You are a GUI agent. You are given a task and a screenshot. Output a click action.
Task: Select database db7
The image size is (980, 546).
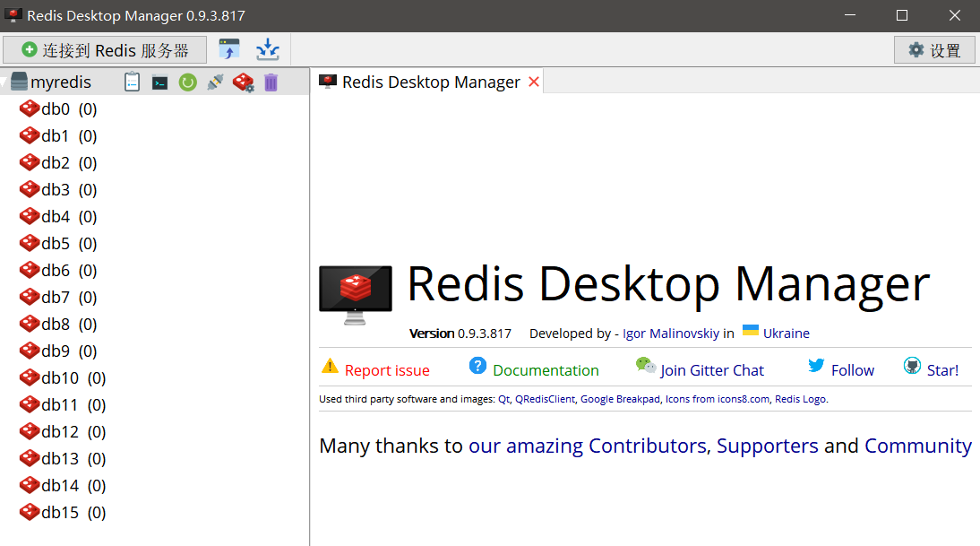(x=58, y=297)
